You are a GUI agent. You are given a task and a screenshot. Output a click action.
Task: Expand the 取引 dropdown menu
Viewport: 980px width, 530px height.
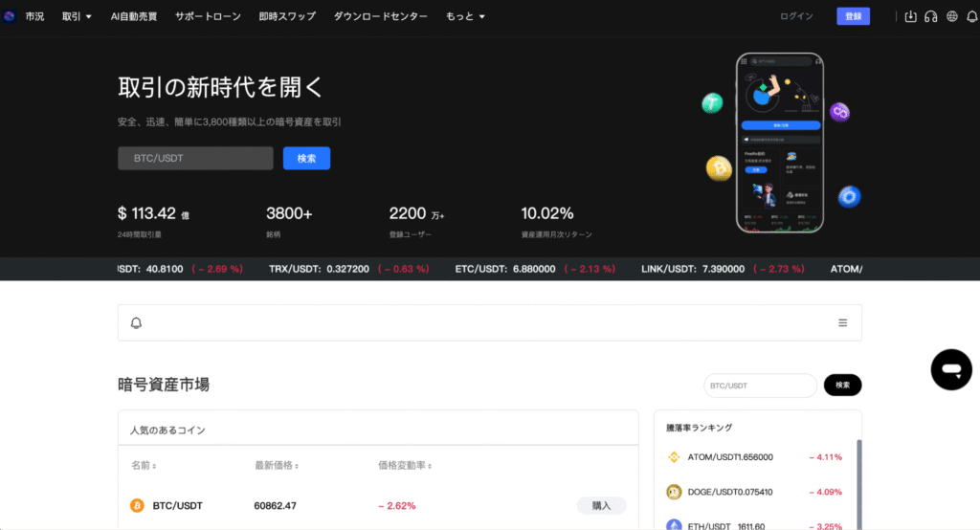(x=77, y=17)
